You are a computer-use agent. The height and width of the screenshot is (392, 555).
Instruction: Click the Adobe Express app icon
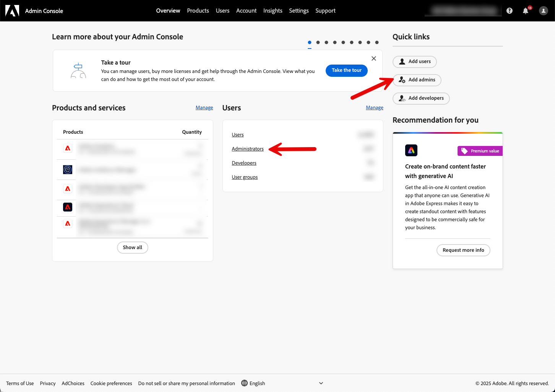tap(411, 151)
